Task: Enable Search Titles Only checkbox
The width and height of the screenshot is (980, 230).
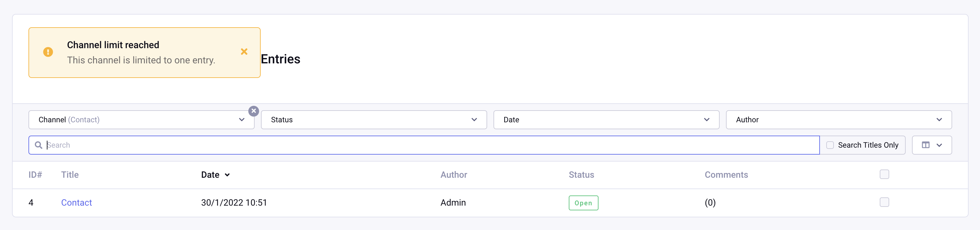Action: pyautogui.click(x=830, y=145)
